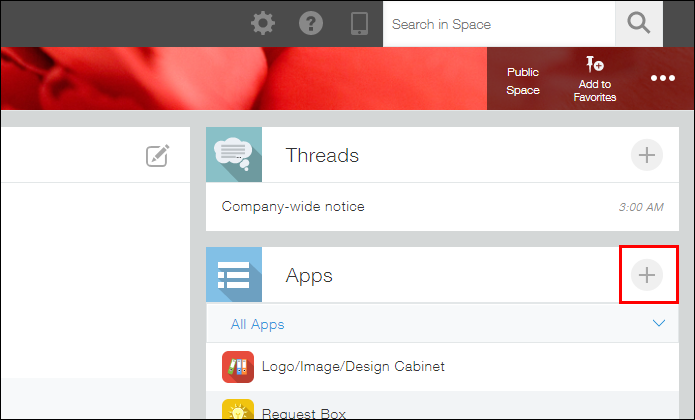
Task: Open the Apps section heading
Action: point(309,275)
